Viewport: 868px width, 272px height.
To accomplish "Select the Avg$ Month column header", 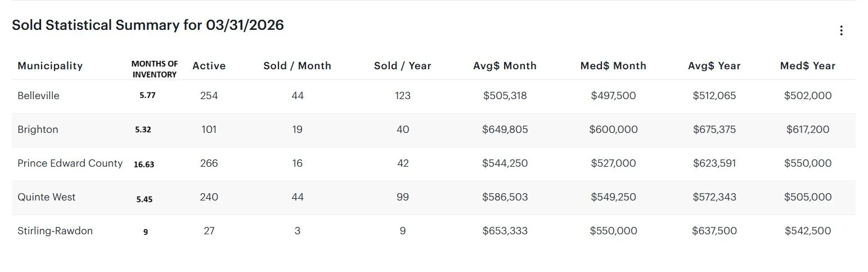I will pyautogui.click(x=505, y=66).
